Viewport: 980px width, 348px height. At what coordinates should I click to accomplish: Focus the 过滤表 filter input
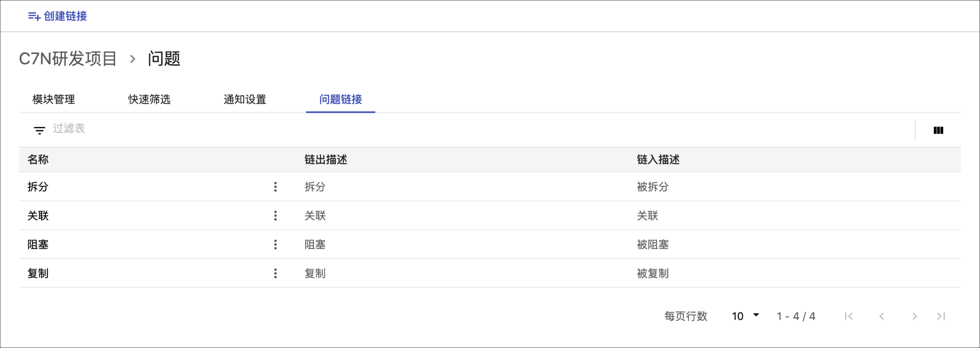[228, 128]
